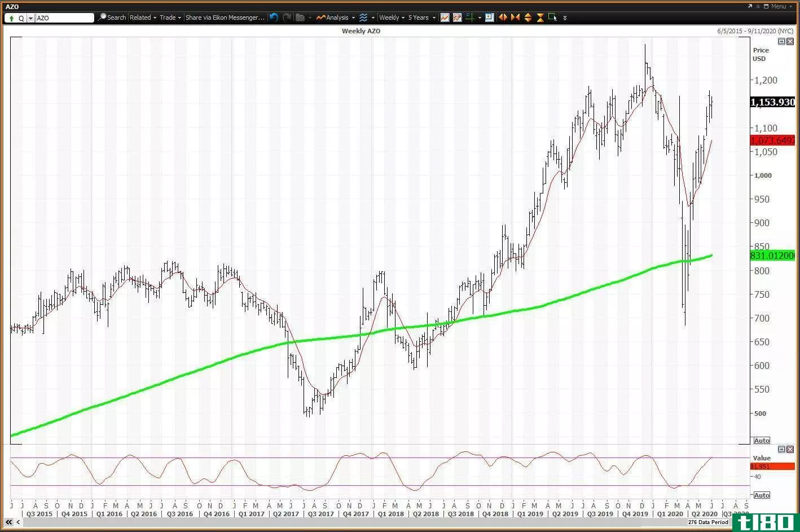Click the Search button
Screen dimensions: 800x532
(112, 17)
